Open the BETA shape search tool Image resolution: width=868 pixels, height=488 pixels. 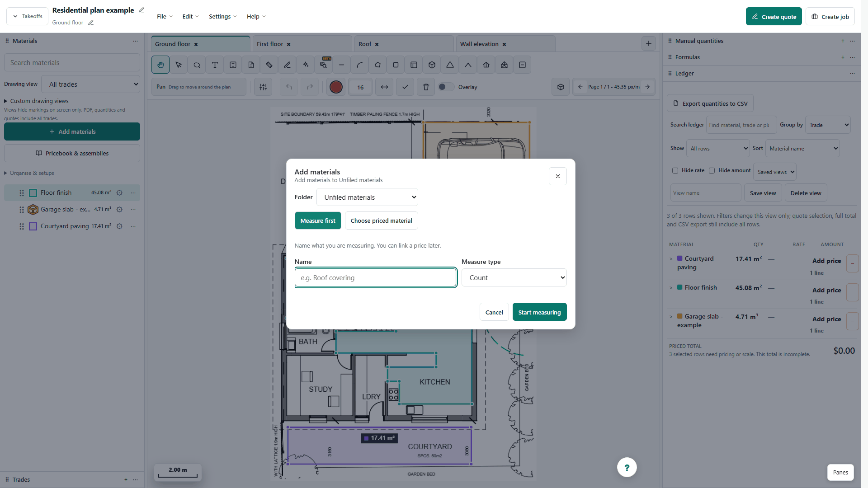[x=323, y=65]
